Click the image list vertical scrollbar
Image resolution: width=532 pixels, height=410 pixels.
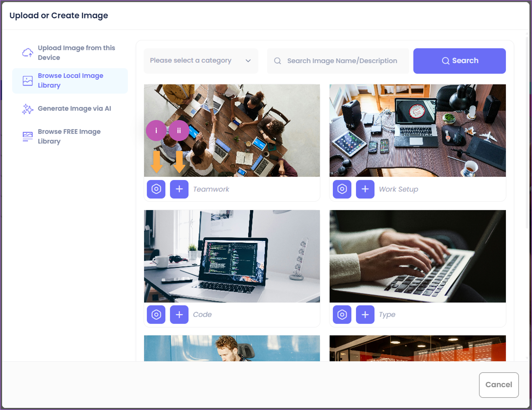pyautogui.click(x=527, y=133)
